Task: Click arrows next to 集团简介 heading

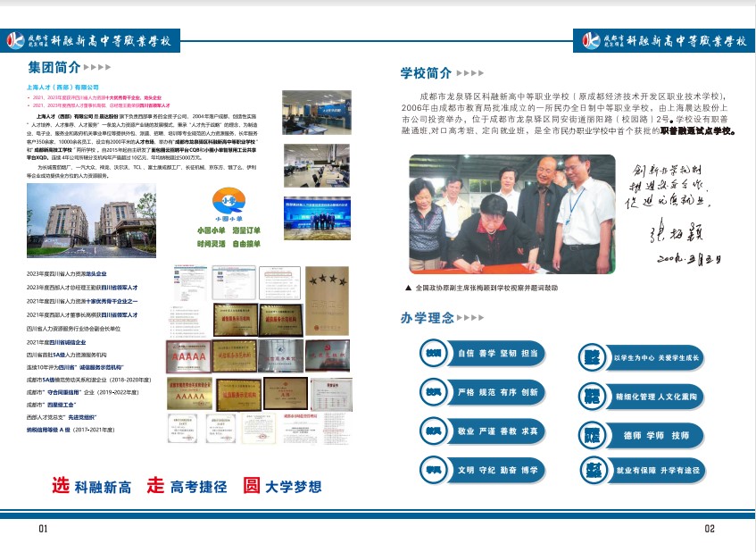Action: click(x=97, y=67)
